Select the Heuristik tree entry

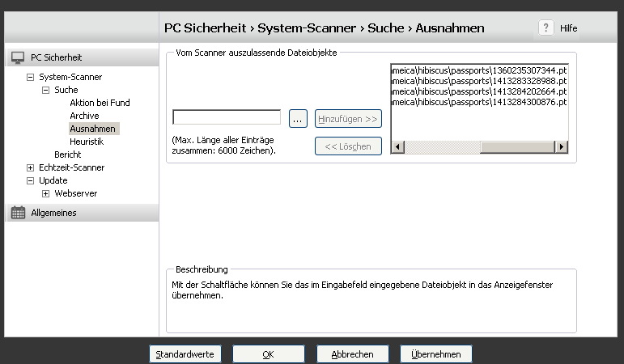point(86,142)
